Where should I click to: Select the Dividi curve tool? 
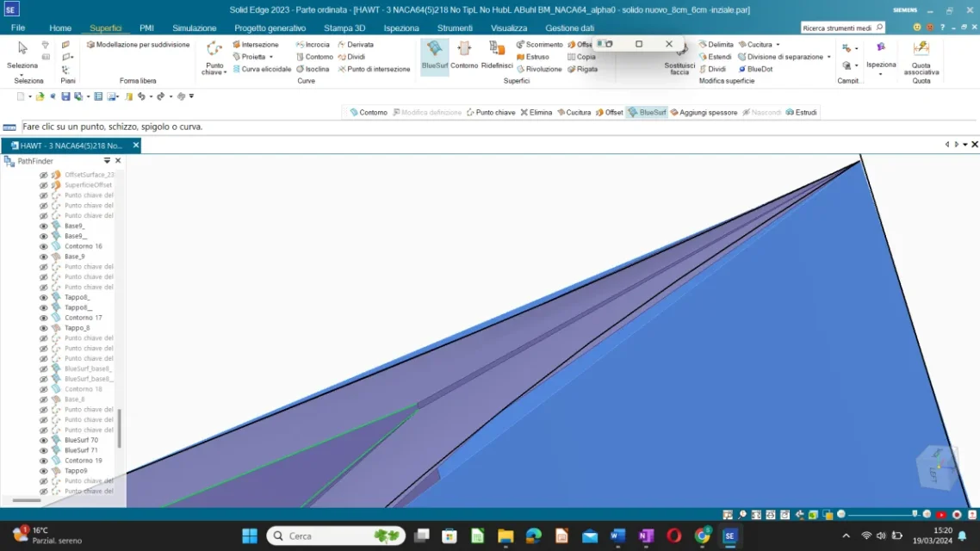coord(356,57)
